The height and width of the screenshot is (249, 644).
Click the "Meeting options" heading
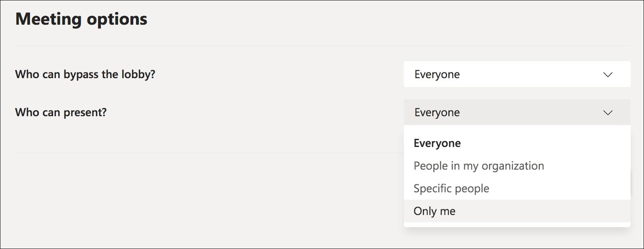pyautogui.click(x=81, y=19)
